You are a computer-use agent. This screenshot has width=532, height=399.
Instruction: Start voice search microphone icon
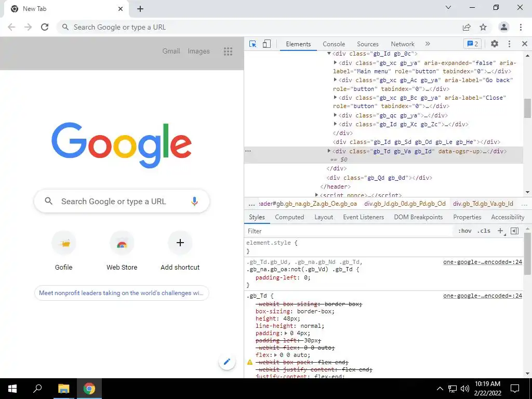(194, 201)
